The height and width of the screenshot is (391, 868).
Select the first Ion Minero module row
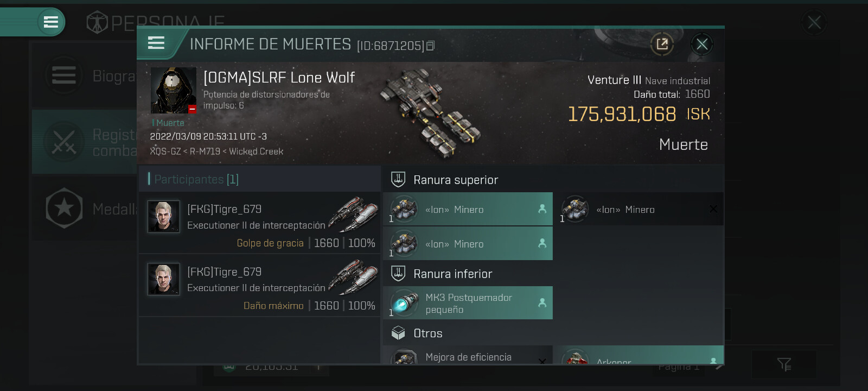[468, 209]
